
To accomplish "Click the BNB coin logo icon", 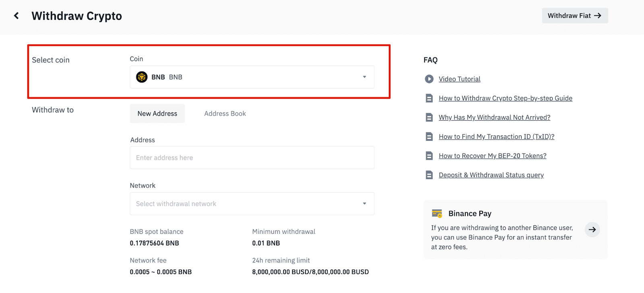I will pos(142,77).
